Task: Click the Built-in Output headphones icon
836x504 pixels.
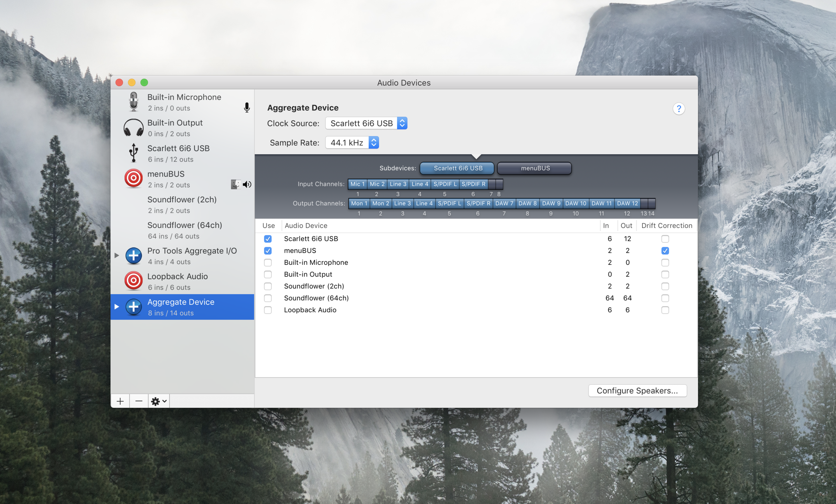Action: click(x=133, y=128)
